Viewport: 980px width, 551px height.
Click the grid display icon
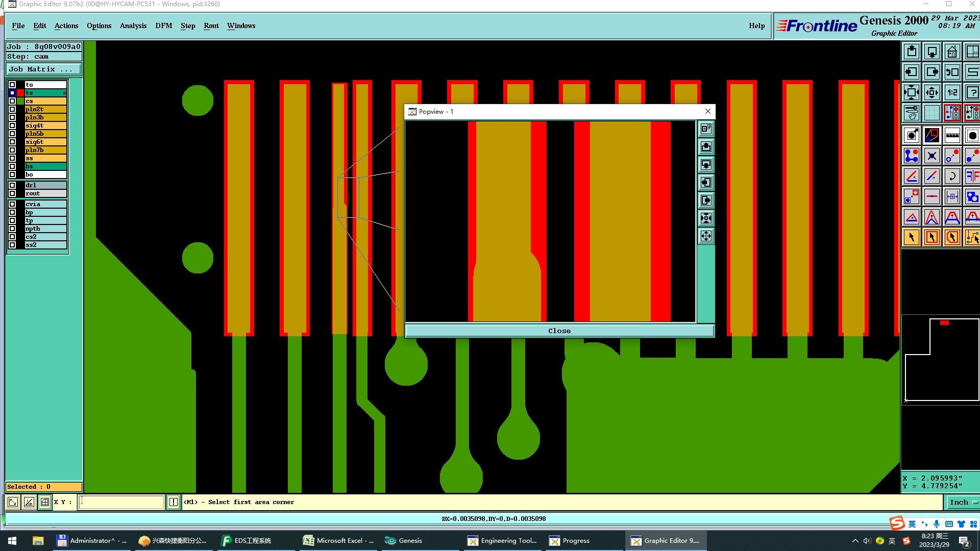pyautogui.click(x=932, y=113)
